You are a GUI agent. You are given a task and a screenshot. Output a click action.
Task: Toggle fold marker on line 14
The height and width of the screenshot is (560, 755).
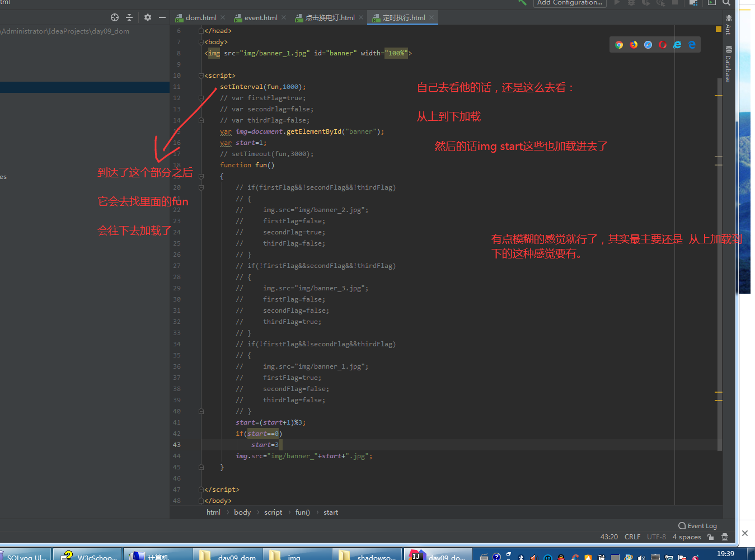point(201,120)
